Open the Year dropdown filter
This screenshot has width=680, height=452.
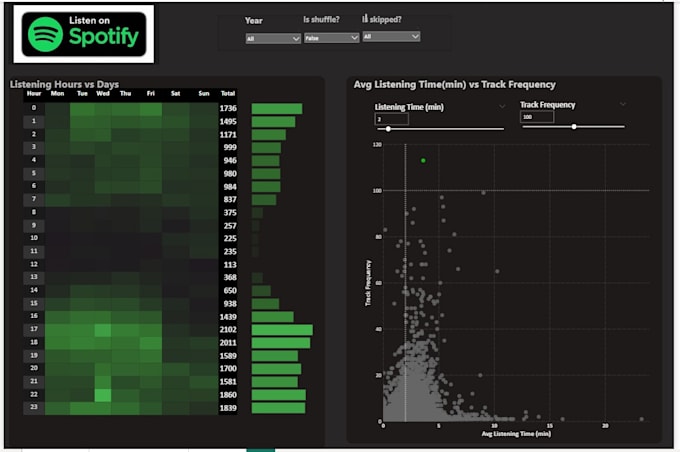(273, 39)
